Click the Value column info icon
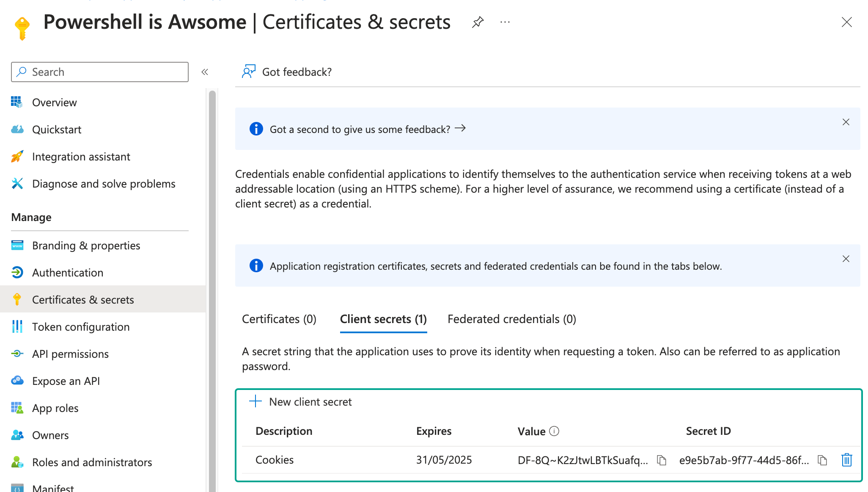 pos(554,431)
